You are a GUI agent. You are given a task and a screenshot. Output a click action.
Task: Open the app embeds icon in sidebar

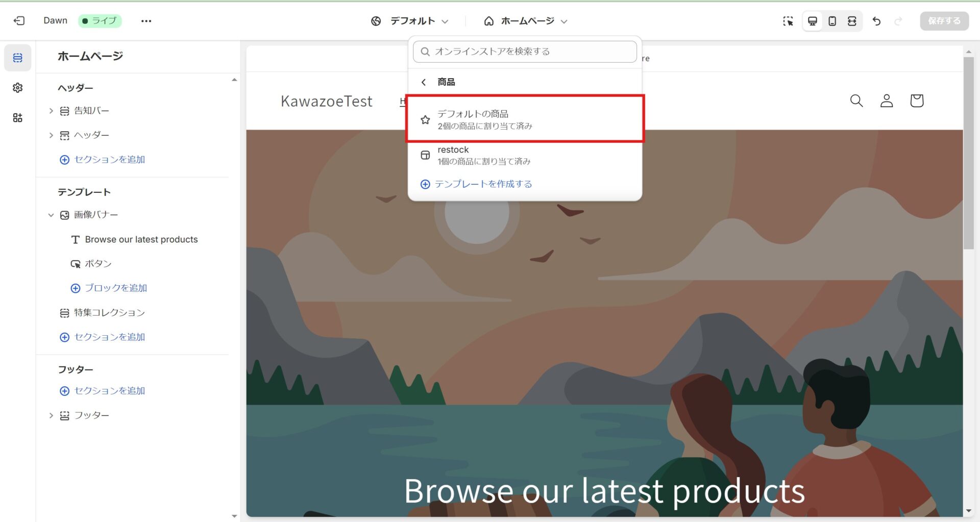pyautogui.click(x=18, y=118)
